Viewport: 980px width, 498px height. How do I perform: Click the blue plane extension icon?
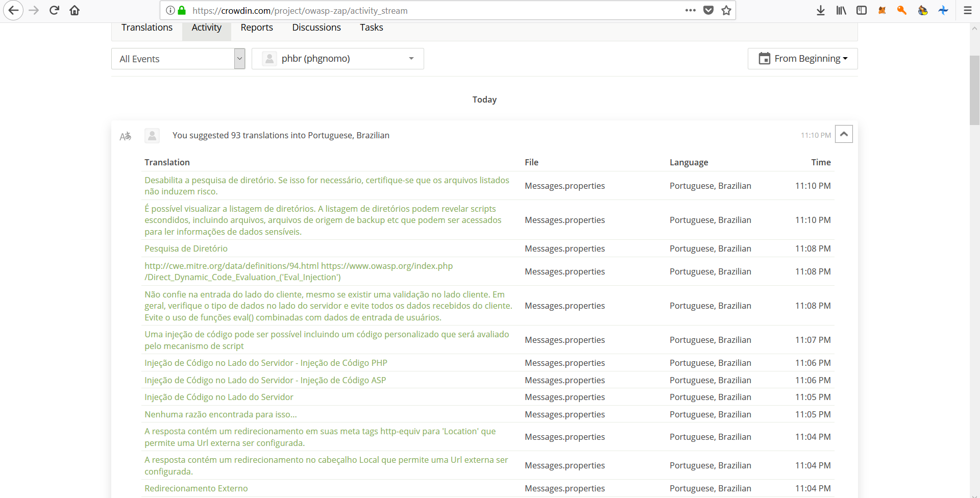[x=943, y=10]
